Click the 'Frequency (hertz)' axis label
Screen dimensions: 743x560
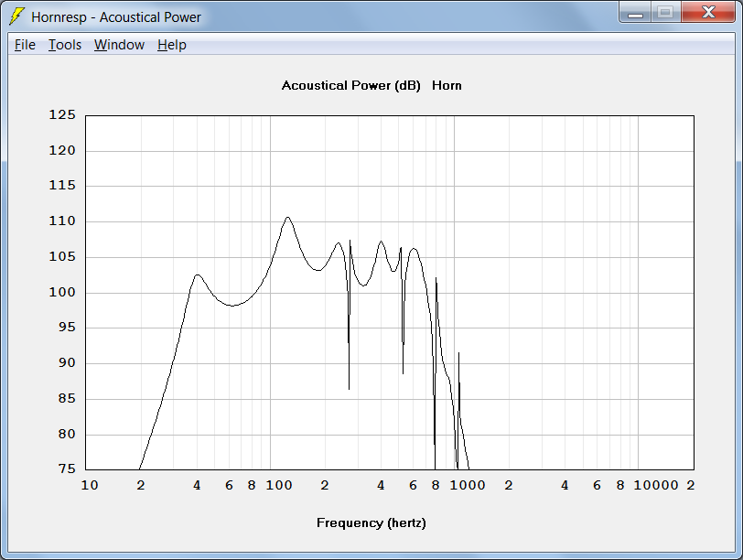pyautogui.click(x=371, y=522)
